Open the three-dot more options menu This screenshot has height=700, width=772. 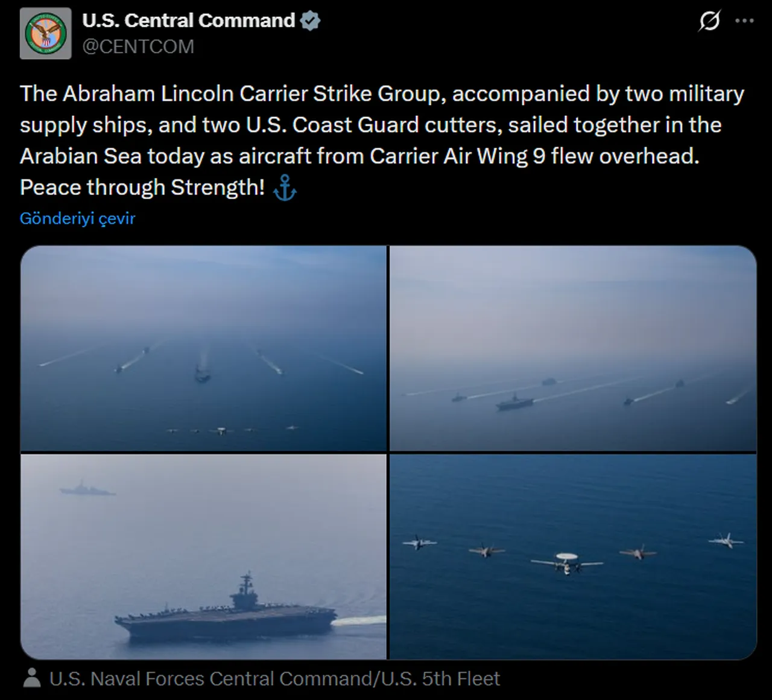pos(745,21)
